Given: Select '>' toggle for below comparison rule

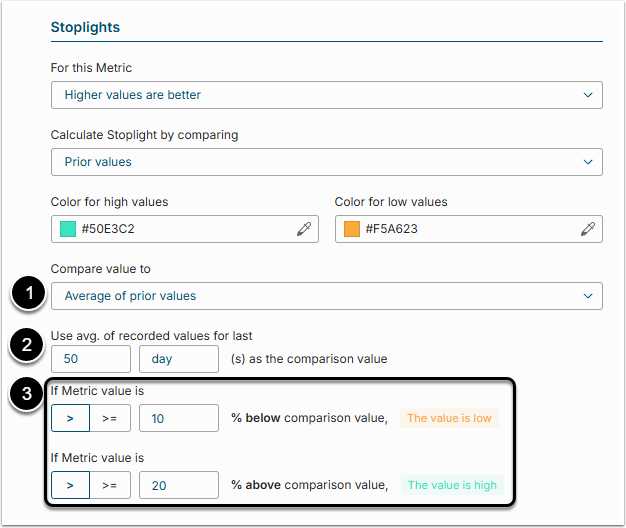Looking at the screenshot, I should (70, 418).
